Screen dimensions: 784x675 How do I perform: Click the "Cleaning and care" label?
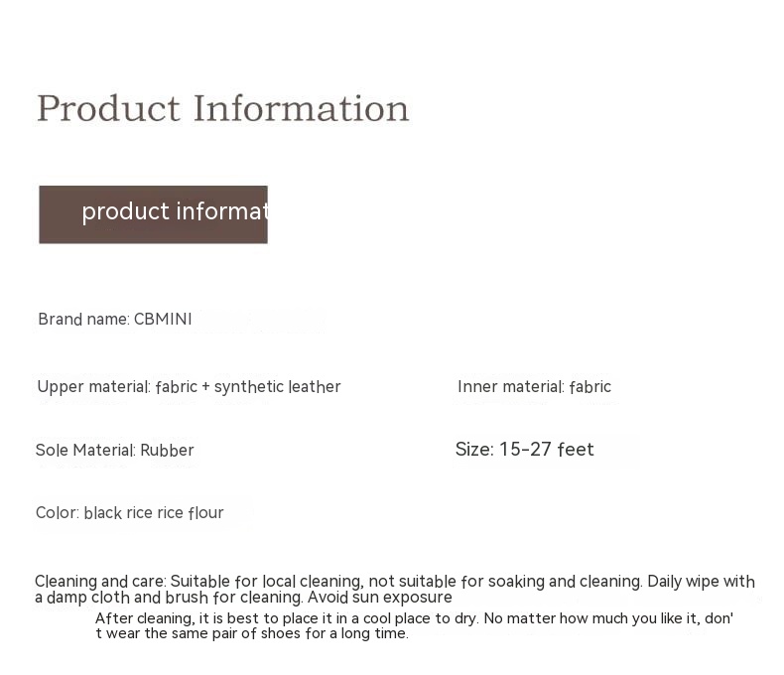pyautogui.click(x=100, y=582)
